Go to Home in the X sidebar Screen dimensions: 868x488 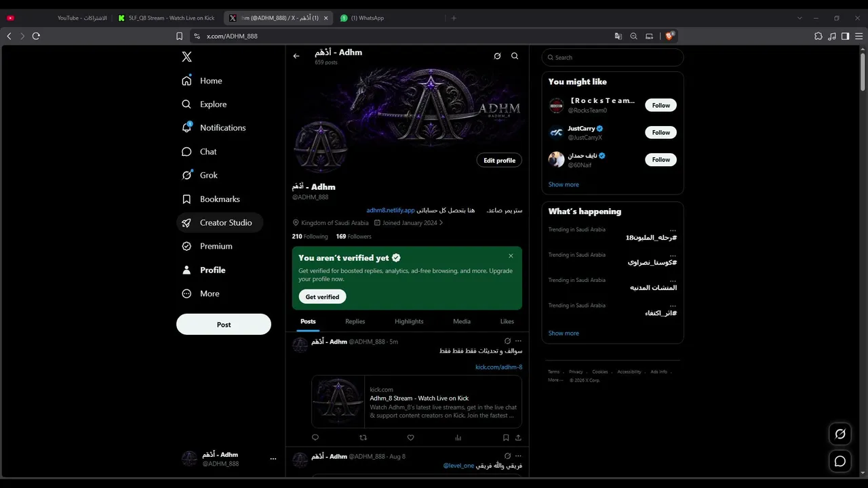tap(202, 81)
